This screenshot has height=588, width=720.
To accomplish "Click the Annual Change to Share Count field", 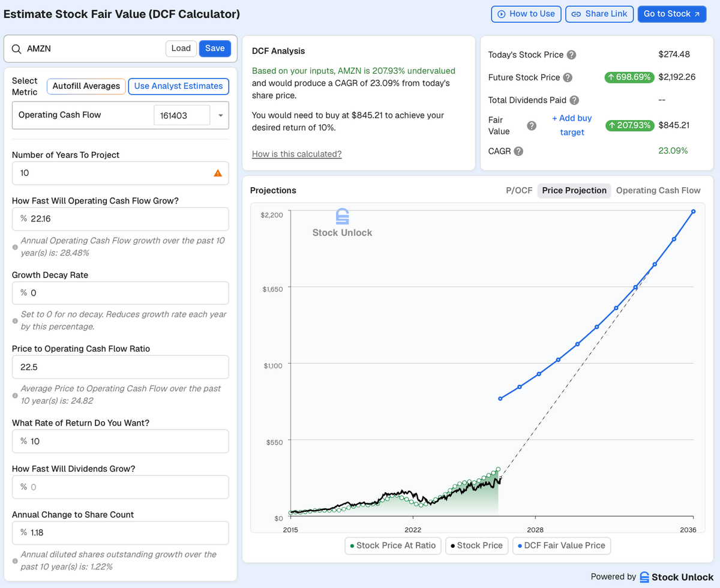I will coord(121,533).
